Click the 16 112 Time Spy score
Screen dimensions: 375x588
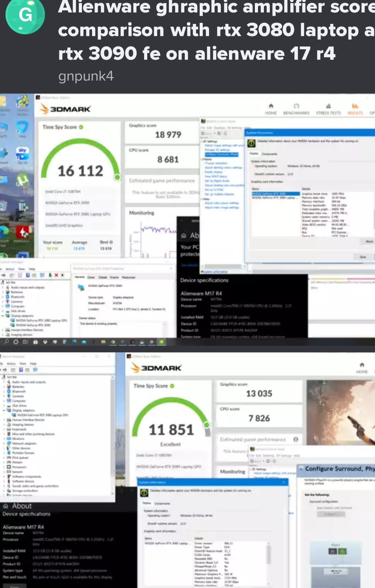pyautogui.click(x=80, y=171)
